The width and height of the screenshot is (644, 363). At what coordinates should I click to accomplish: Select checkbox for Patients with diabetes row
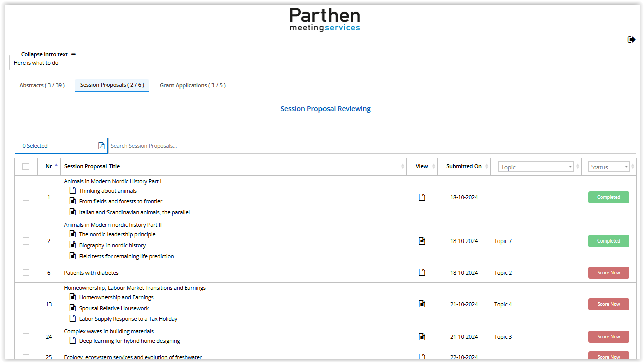coord(26,273)
